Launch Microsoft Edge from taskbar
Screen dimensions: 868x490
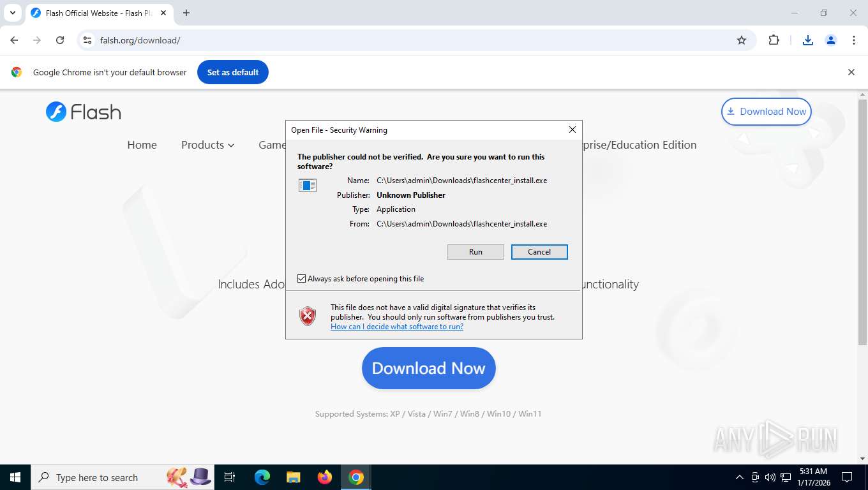pos(262,477)
